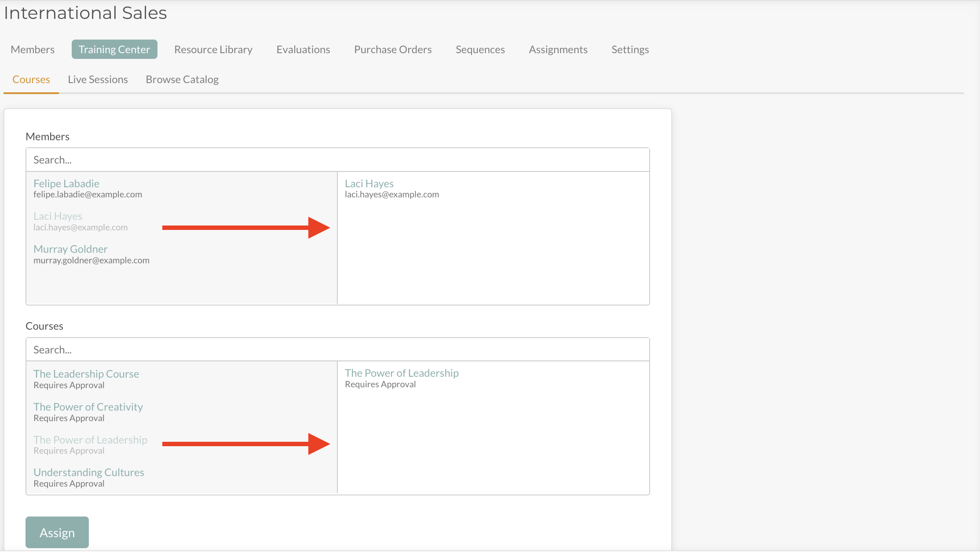Open the Members tab

(33, 50)
